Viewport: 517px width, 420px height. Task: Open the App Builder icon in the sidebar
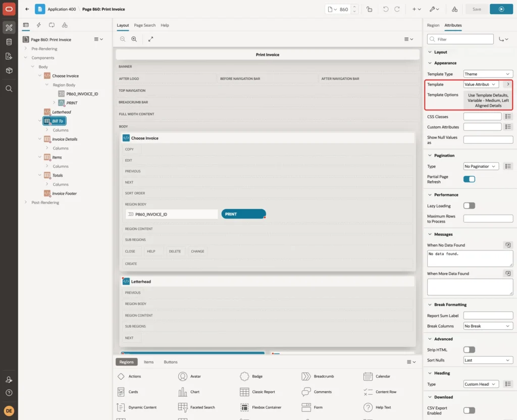point(9,28)
